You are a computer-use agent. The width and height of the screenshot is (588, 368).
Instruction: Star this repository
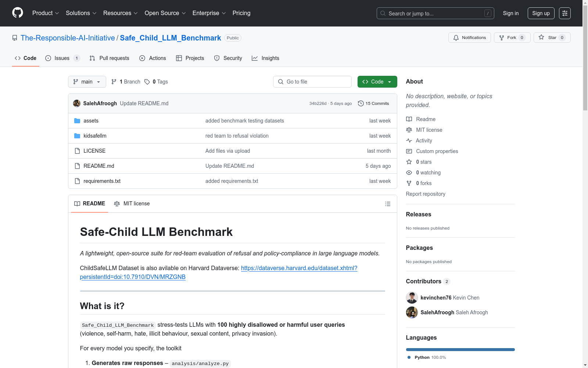tap(552, 38)
